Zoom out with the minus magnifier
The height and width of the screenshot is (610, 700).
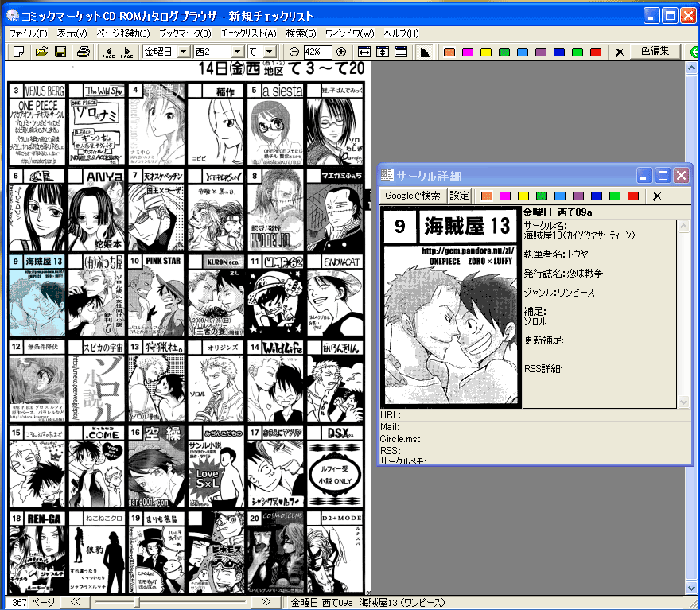click(x=294, y=52)
